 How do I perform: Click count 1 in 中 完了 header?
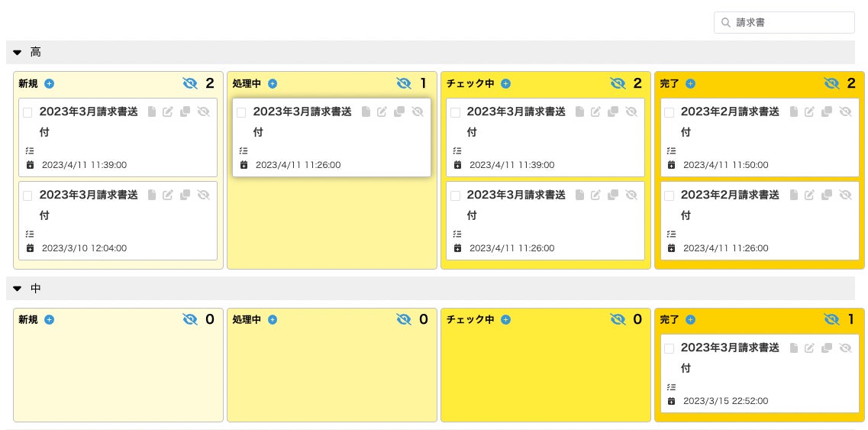851,320
